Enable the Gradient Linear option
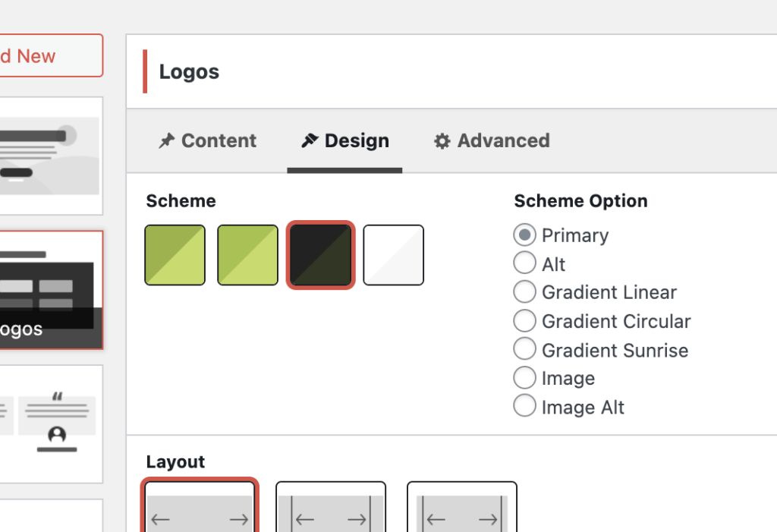The image size is (777, 532). 524,292
